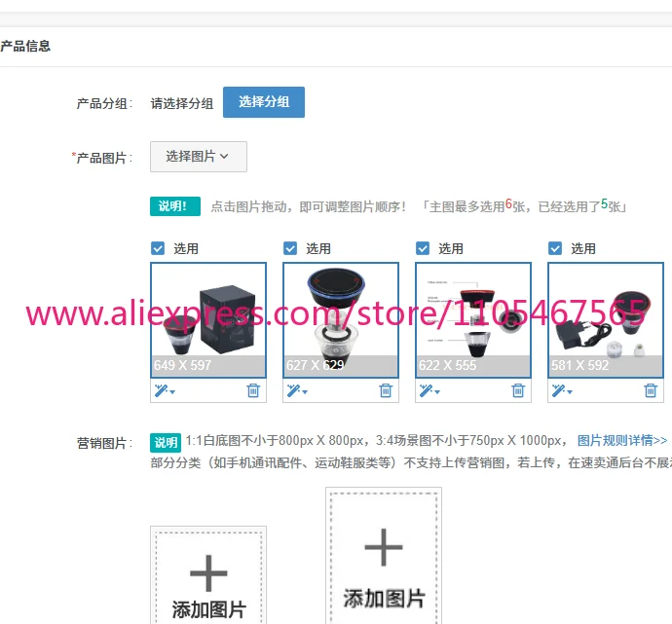The height and width of the screenshot is (624, 672).
Task: Toggle 选用 checkbox above third product image
Action: point(423,248)
